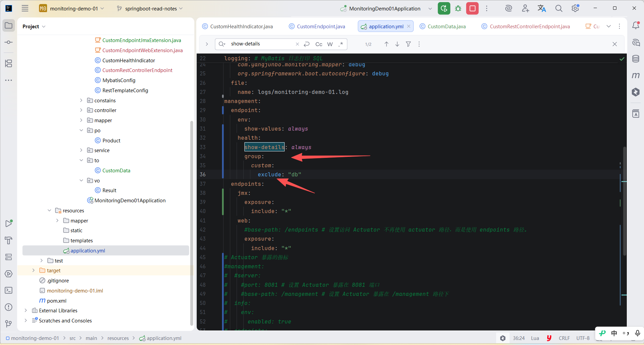
Task: Click the IME microphone icon
Action: [637, 333]
